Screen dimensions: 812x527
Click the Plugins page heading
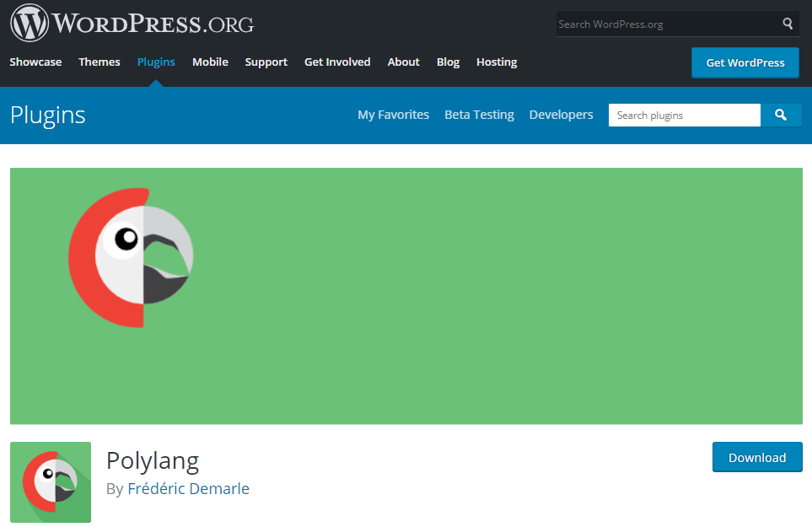(48, 116)
